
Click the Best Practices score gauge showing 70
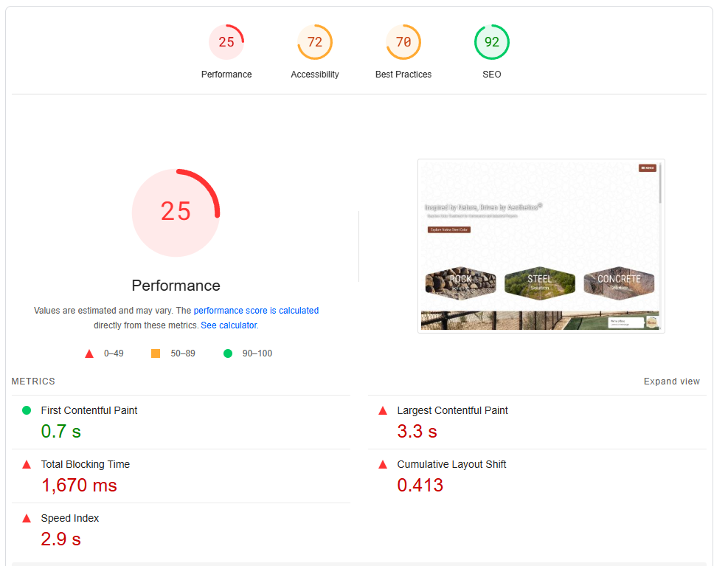click(x=403, y=42)
